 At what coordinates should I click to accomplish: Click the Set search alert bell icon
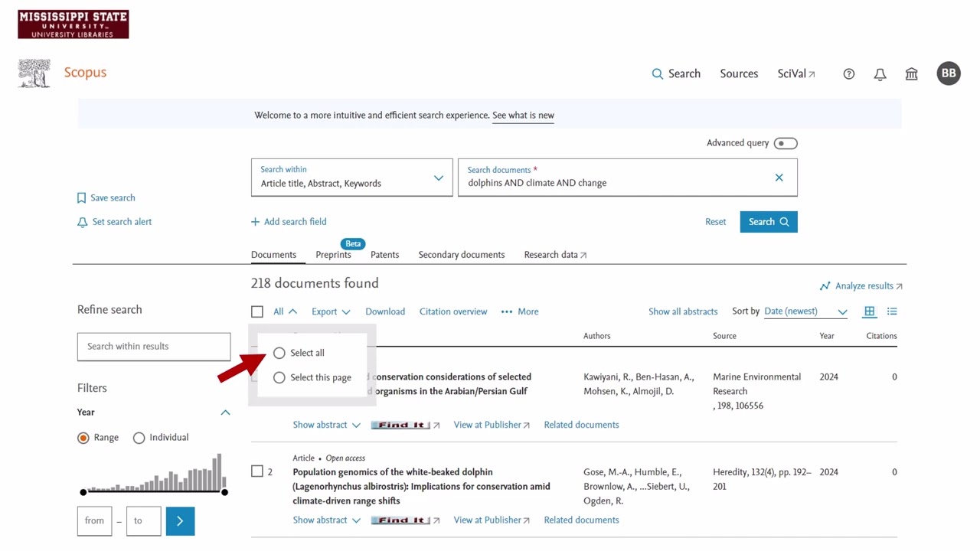[x=83, y=222]
